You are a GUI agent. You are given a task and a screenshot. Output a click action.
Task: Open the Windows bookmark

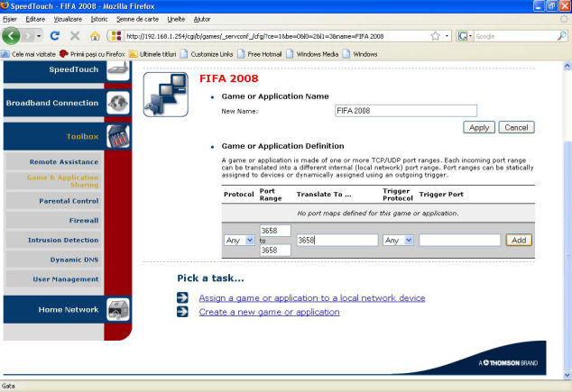(x=360, y=54)
